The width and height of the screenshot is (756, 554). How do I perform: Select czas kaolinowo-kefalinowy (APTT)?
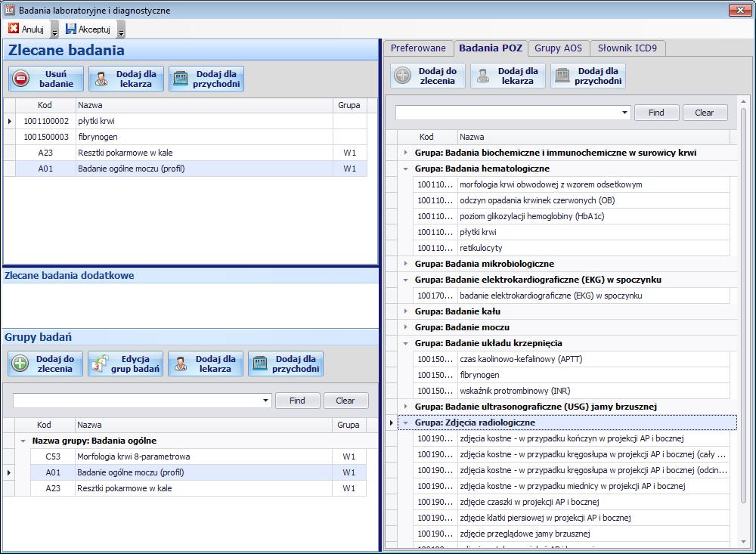572,359
